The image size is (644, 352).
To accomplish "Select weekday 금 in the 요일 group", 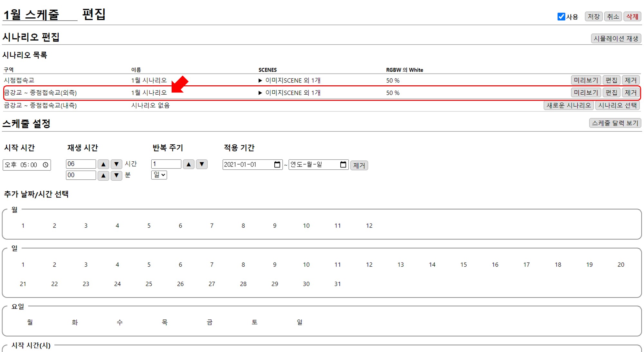I will 210,322.
